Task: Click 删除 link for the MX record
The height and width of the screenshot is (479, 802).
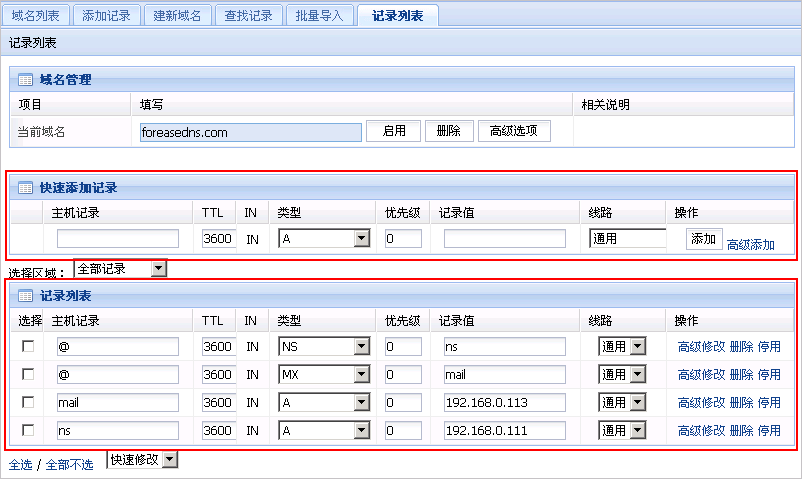Action: point(741,375)
